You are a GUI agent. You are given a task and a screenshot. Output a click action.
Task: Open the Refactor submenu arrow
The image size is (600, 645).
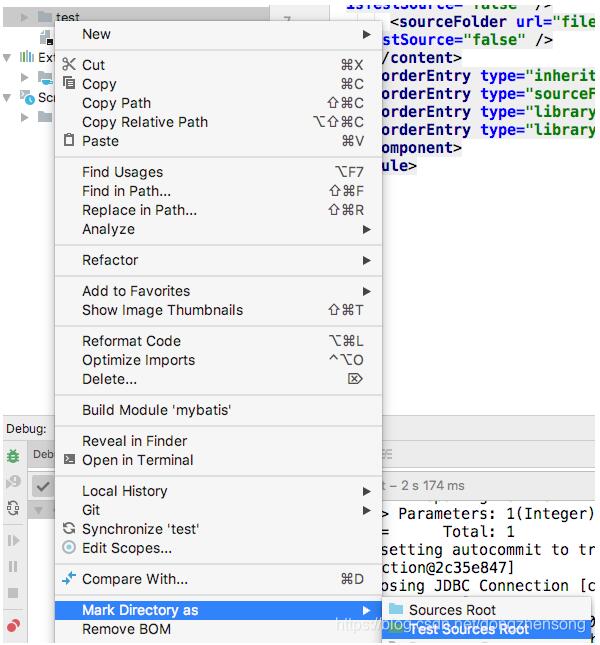pos(366,260)
